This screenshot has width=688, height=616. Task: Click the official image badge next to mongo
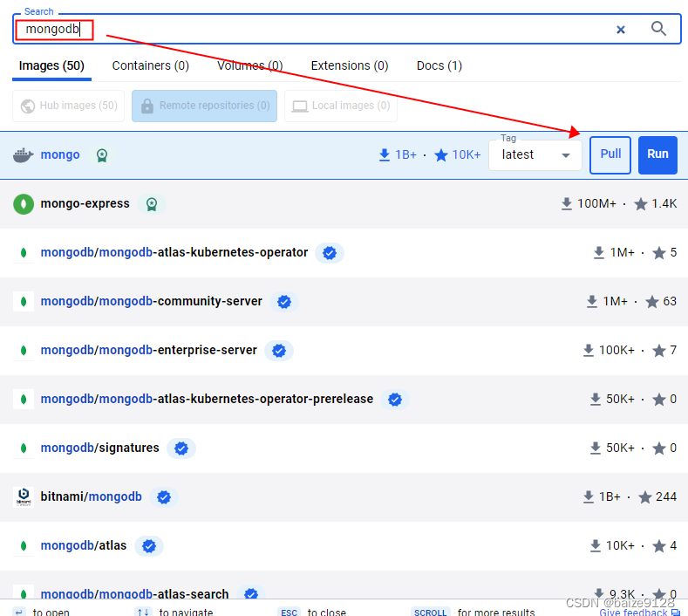point(102,155)
